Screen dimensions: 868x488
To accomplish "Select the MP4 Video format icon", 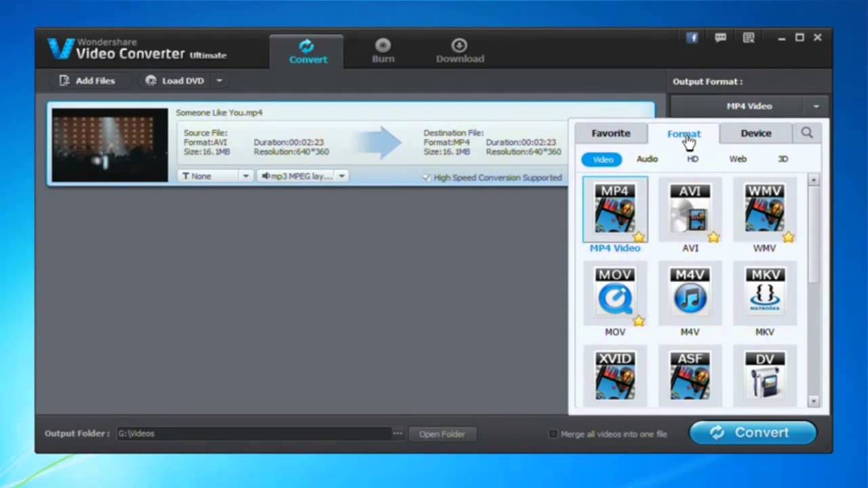I will 615,209.
